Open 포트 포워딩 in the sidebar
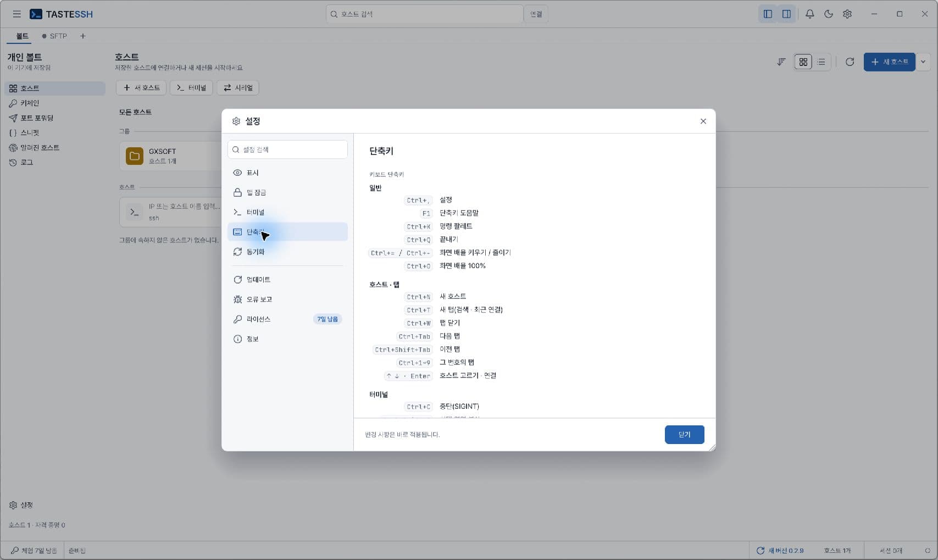This screenshot has width=938, height=560. click(54, 118)
